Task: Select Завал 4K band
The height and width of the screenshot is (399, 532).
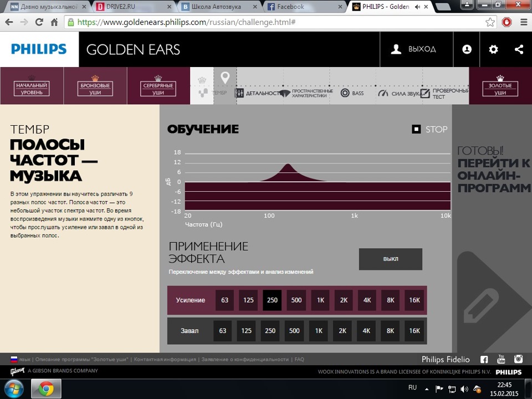Action: click(366, 331)
